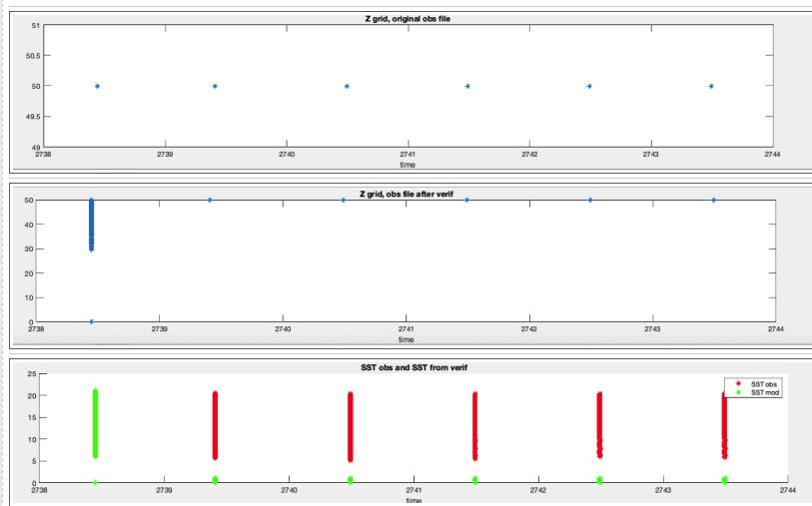812x506 pixels.
Task: Click the first blue marker in top plot
Action: pyautogui.click(x=97, y=86)
